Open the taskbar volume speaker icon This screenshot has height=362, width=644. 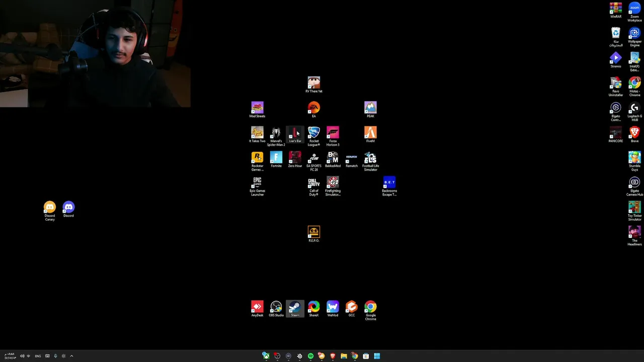22,356
